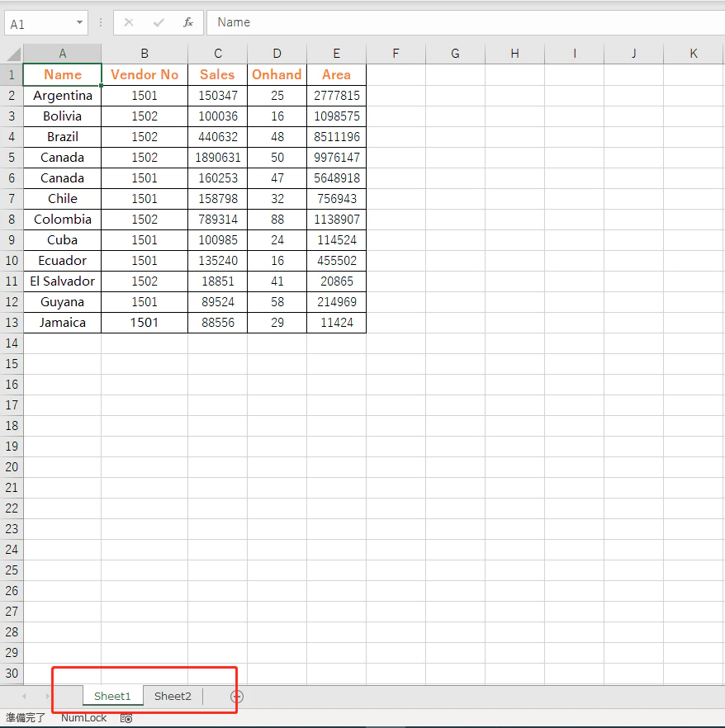
Task: Click the previous sheet navigation arrow
Action: tap(24, 696)
